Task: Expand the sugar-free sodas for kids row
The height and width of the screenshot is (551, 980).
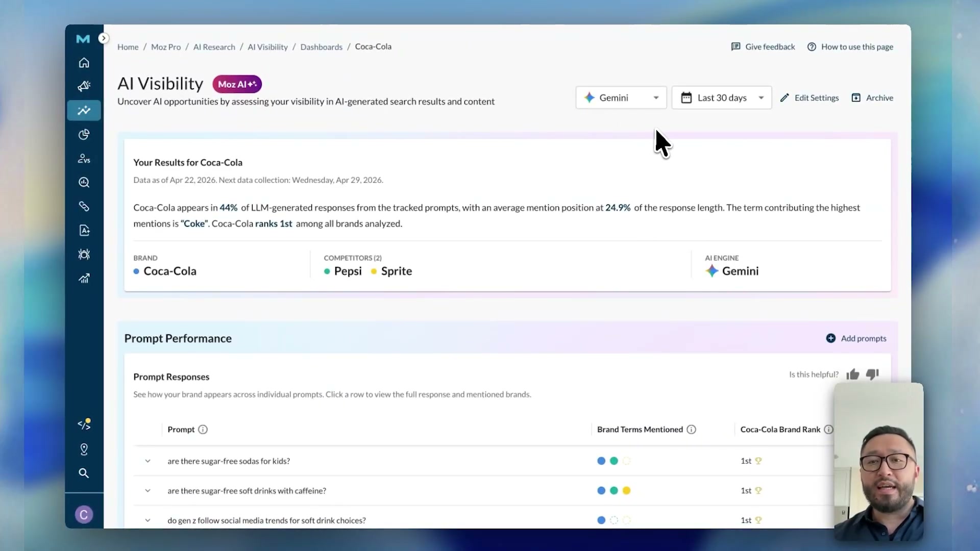Action: [148, 461]
